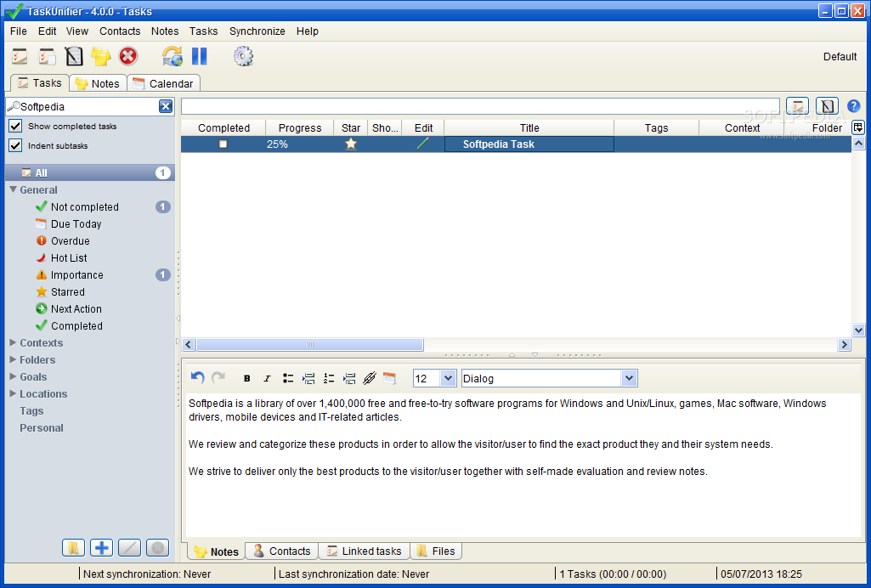Click the horizontal scrollbar right arrow
871x588 pixels.
pyautogui.click(x=845, y=345)
